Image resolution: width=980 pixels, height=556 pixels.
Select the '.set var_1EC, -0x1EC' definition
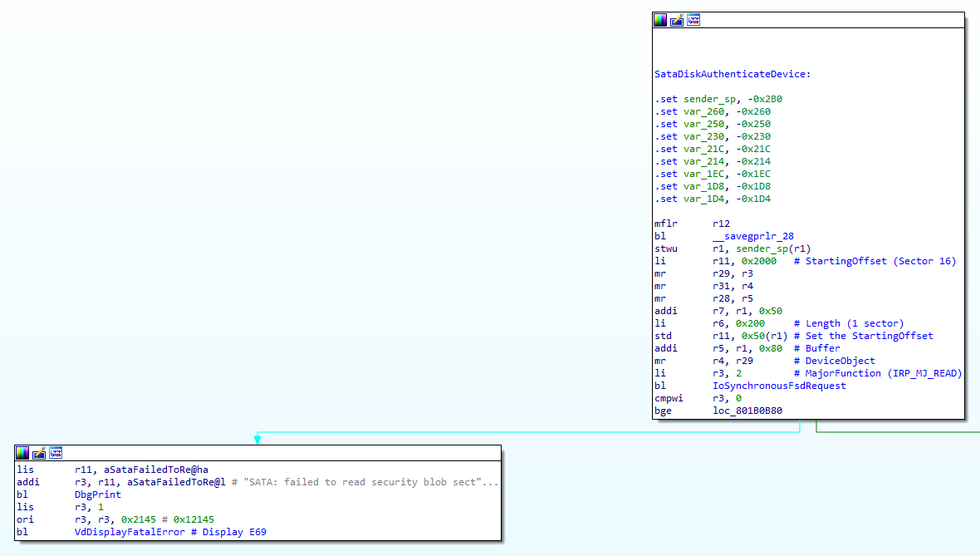point(713,174)
